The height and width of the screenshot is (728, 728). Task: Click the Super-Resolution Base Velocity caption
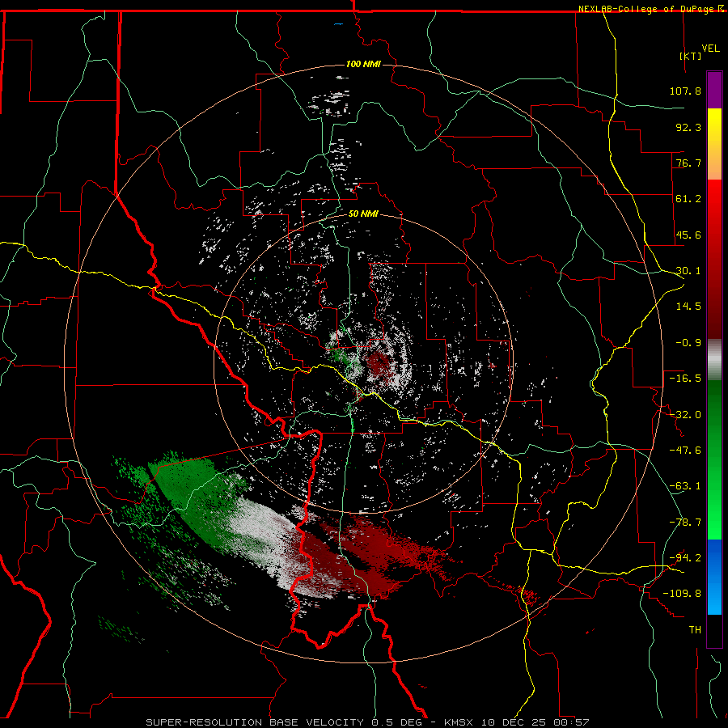[368, 722]
